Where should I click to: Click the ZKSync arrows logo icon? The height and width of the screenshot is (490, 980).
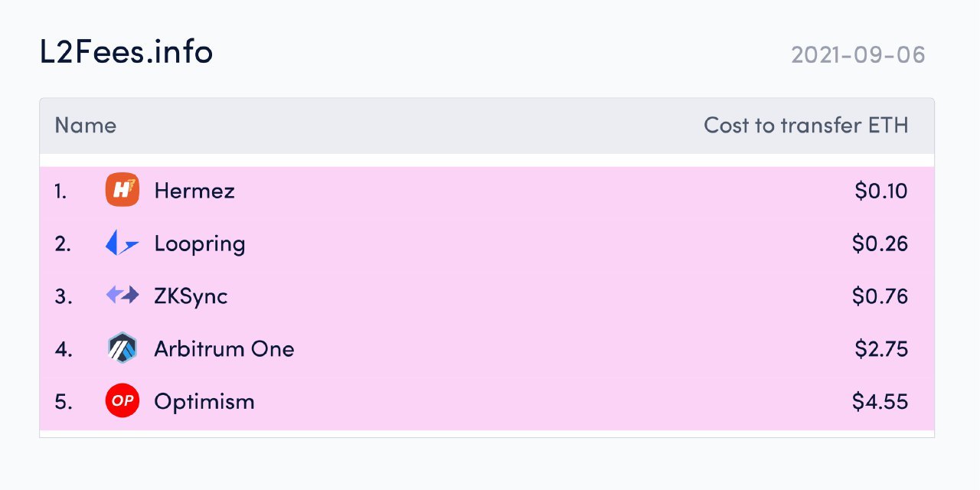click(x=122, y=296)
